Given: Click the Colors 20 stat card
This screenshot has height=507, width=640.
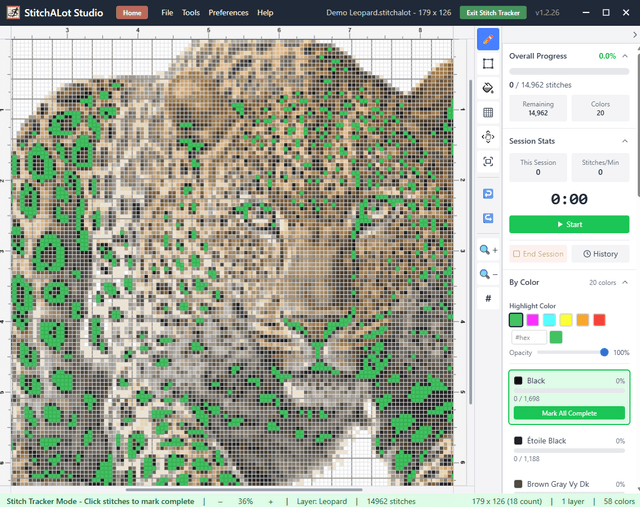Looking at the screenshot, I should (600, 108).
